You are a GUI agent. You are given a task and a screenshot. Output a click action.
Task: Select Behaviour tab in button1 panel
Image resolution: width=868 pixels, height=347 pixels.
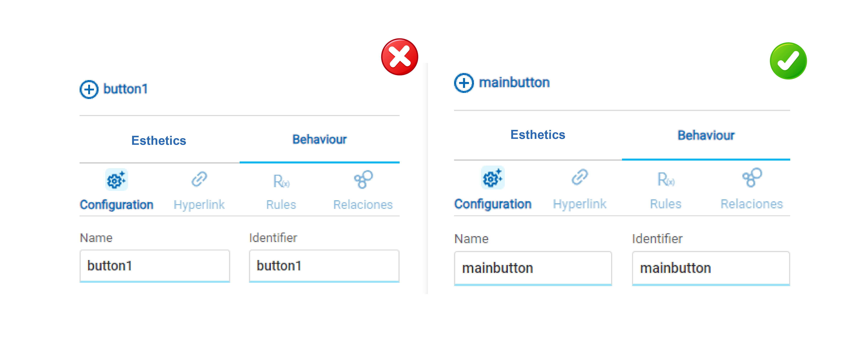tap(319, 139)
